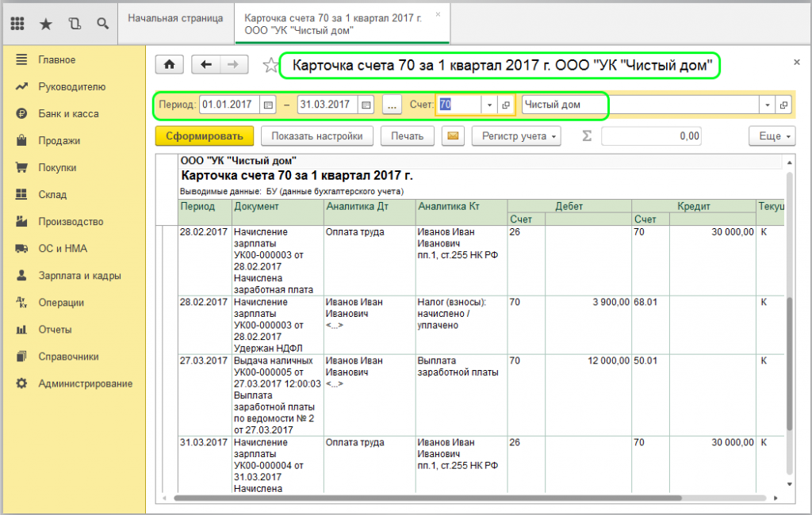
Task: Click the Аналитика Кт column header
Action: (462, 212)
